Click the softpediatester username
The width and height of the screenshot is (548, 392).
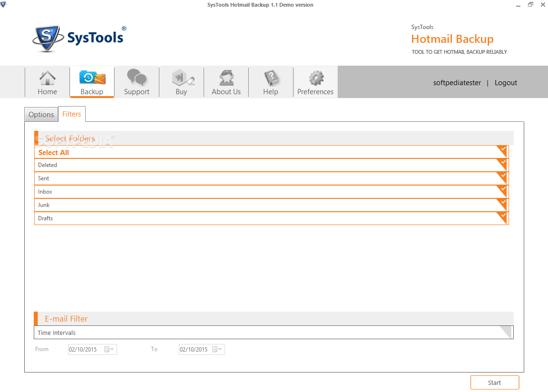coord(457,83)
